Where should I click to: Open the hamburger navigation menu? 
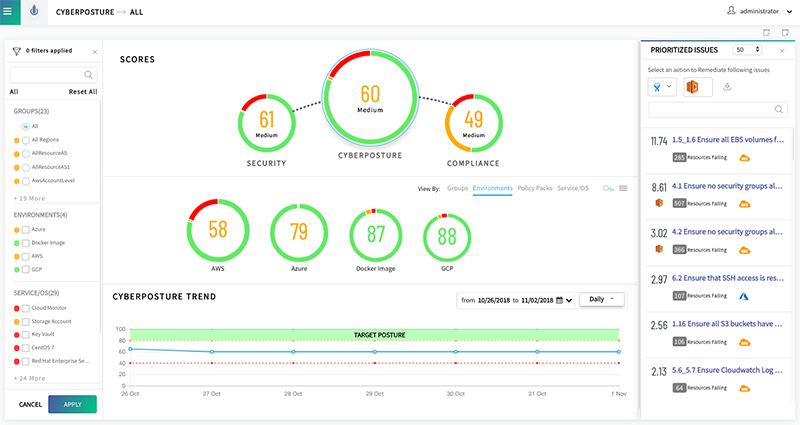(x=7, y=11)
